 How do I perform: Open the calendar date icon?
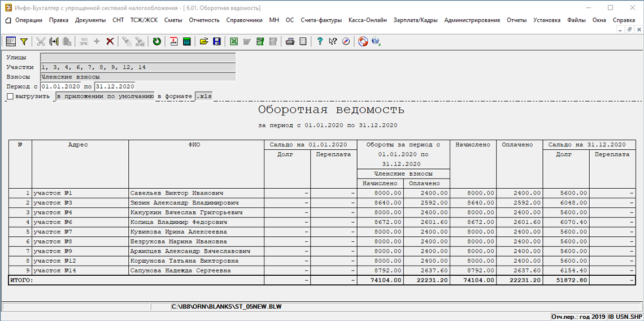tap(174, 41)
